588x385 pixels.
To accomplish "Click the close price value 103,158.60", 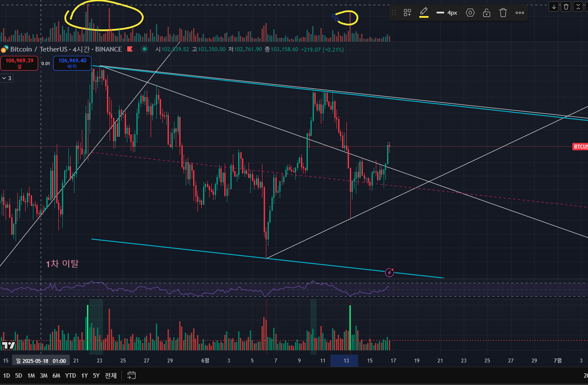I will (284, 49).
